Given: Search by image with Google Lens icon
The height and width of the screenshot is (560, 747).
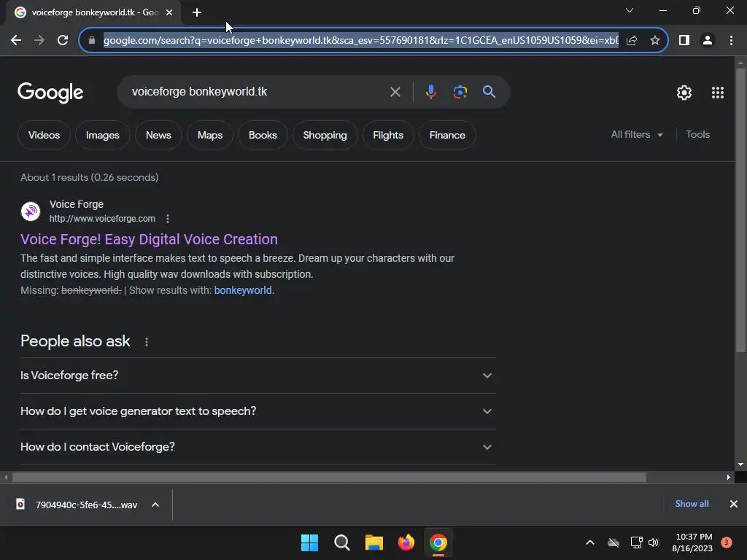Looking at the screenshot, I should [460, 92].
